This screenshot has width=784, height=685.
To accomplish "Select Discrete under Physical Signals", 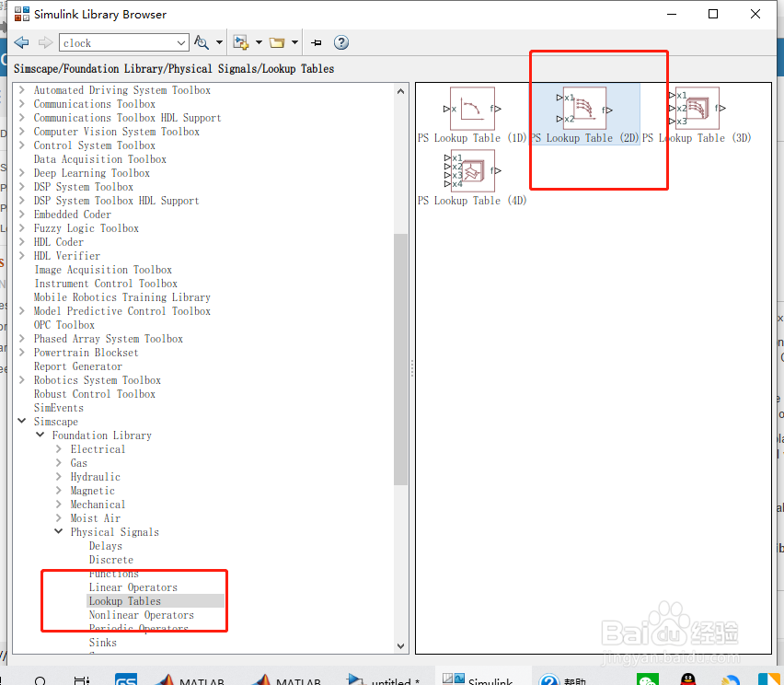I will point(111,560).
